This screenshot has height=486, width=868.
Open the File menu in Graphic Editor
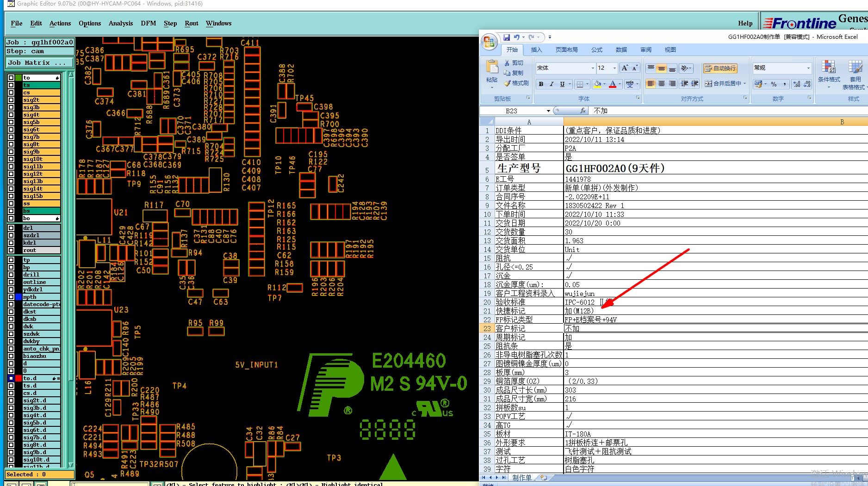point(17,23)
